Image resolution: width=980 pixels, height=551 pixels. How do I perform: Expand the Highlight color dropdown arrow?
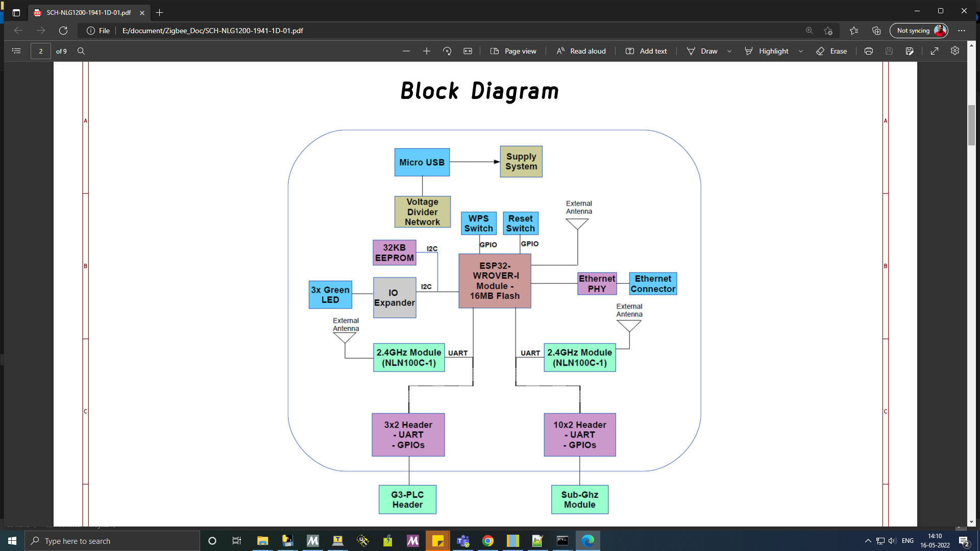[801, 51]
